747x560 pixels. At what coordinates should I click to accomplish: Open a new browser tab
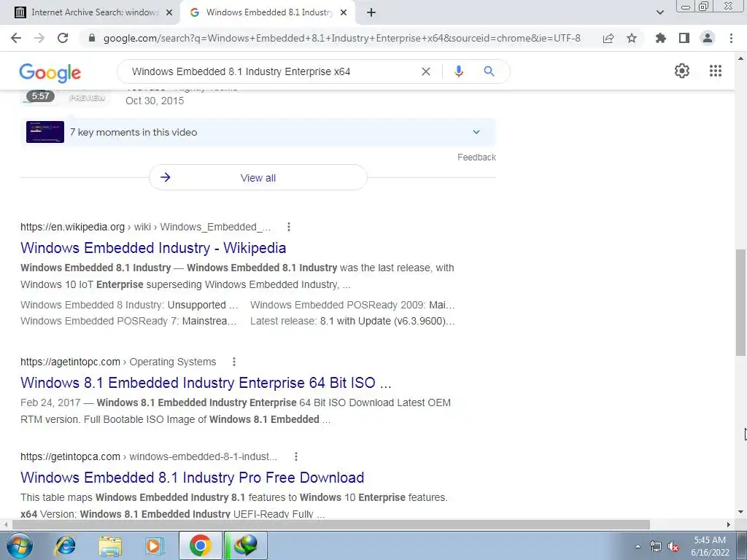click(x=371, y=12)
